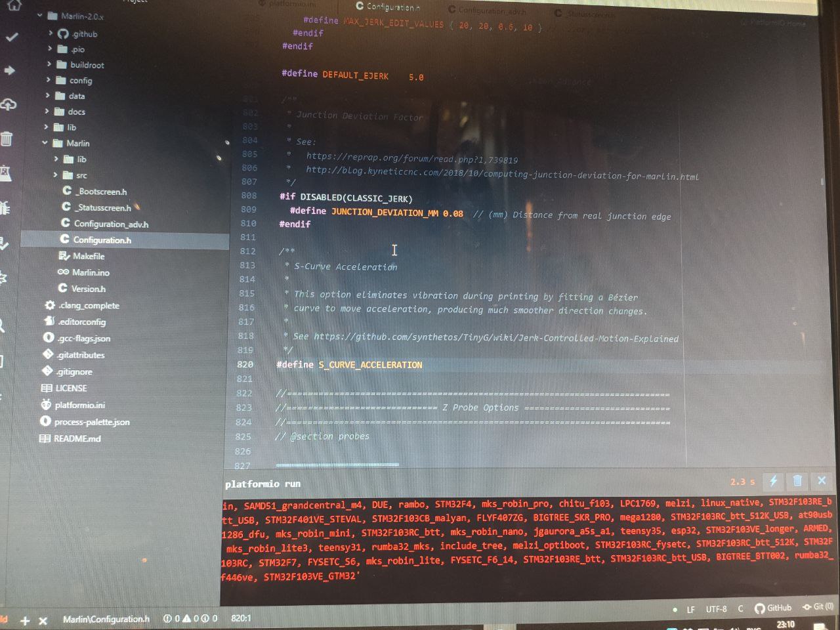The width and height of the screenshot is (840, 630).
Task: Open the Git (0) panel from the status bar
Action: 818,607
